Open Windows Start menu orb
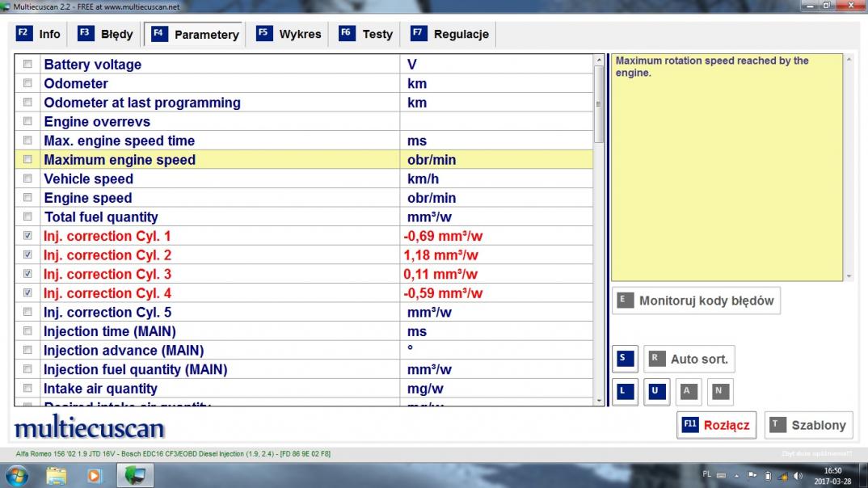This screenshot has width=868, height=488. click(18, 475)
